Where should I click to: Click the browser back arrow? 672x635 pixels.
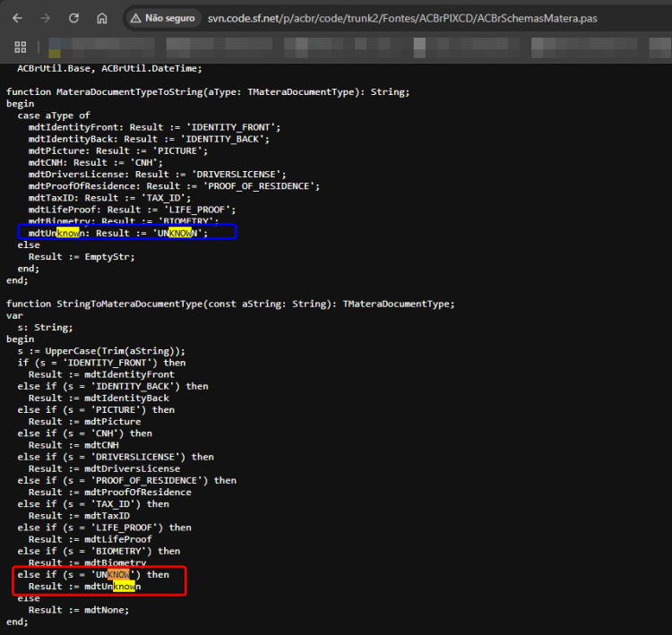18,19
